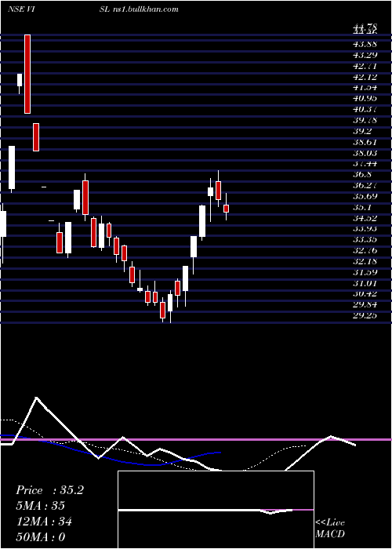This screenshot has width=392, height=549.
Task: Click the 29.84 price axis label
Action: tap(365, 304)
